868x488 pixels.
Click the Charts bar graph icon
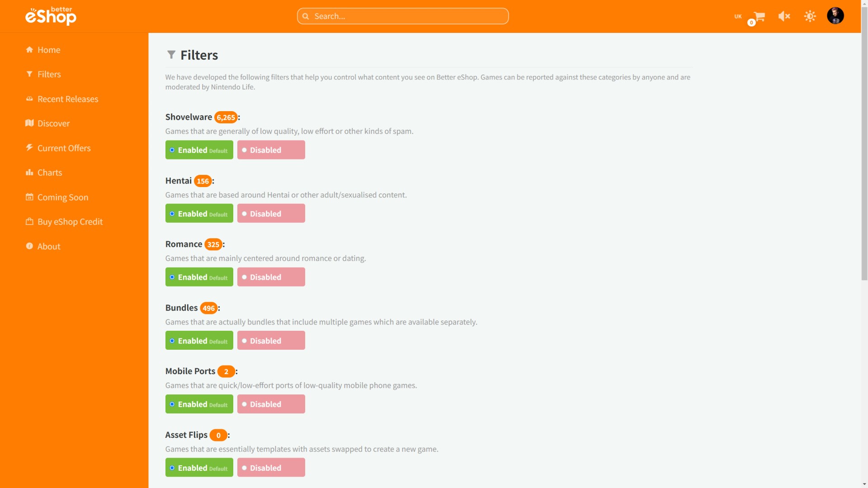click(x=29, y=173)
